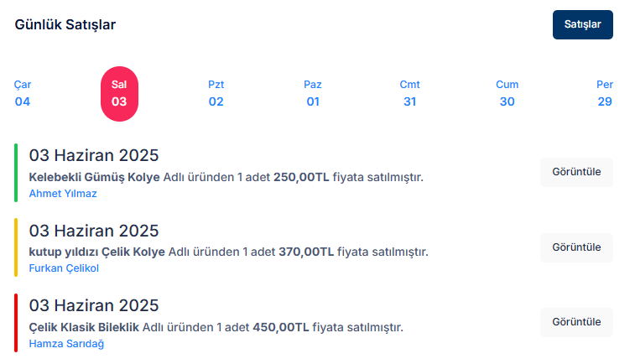Image resolution: width=635 pixels, height=364 pixels.
Task: Click the green status bar beside the first sale
Action: 16,173
